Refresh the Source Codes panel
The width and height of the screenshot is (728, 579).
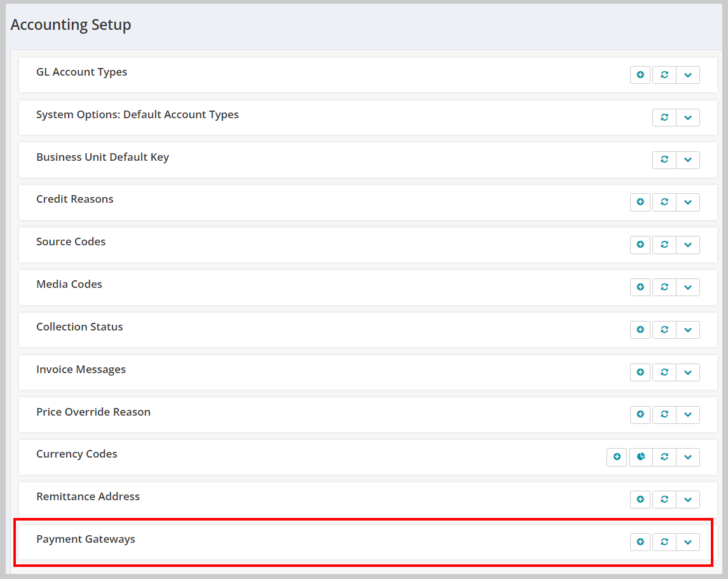click(664, 245)
